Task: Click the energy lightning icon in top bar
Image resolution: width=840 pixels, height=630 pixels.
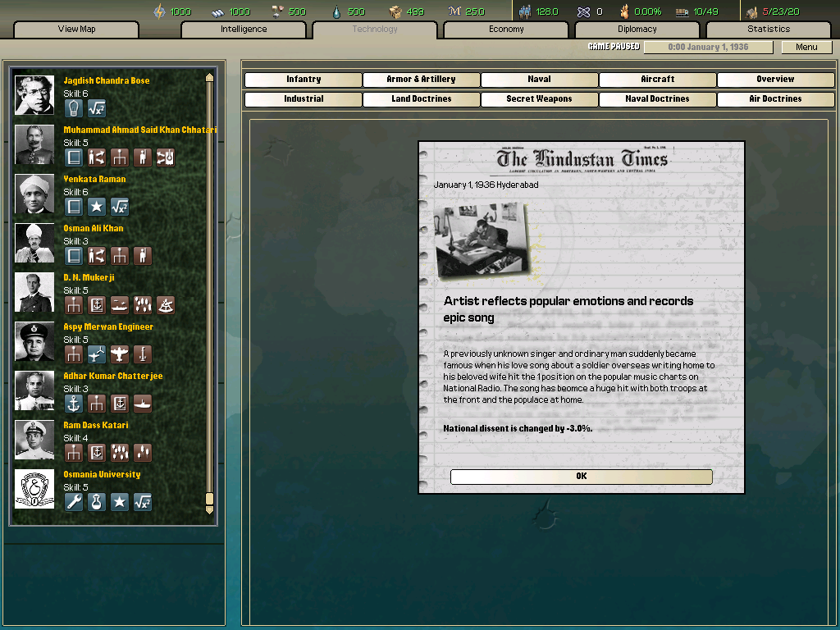Action: click(x=159, y=11)
